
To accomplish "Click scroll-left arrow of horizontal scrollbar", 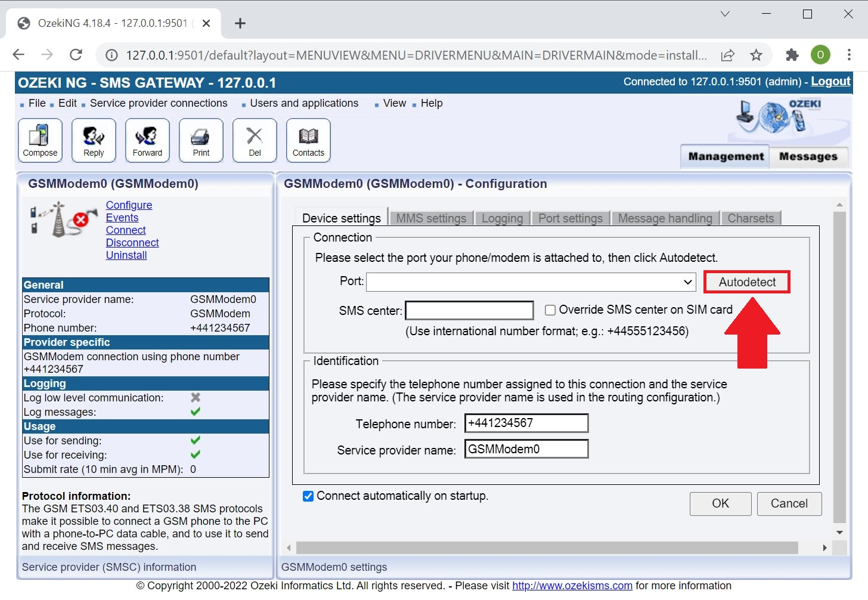I will (x=289, y=548).
